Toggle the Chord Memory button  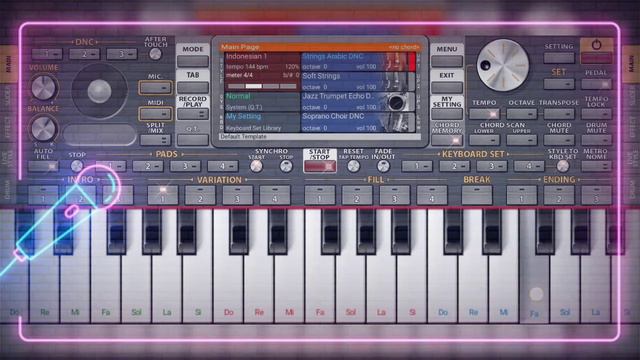(x=447, y=140)
